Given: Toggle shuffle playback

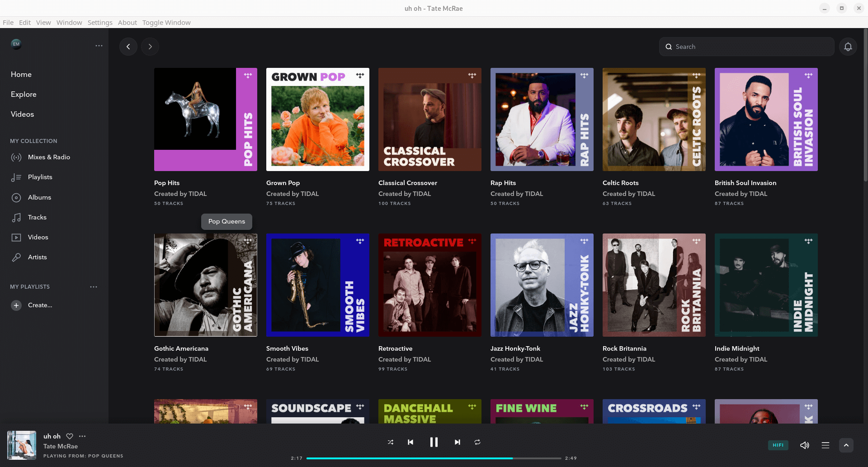Looking at the screenshot, I should pos(391,442).
